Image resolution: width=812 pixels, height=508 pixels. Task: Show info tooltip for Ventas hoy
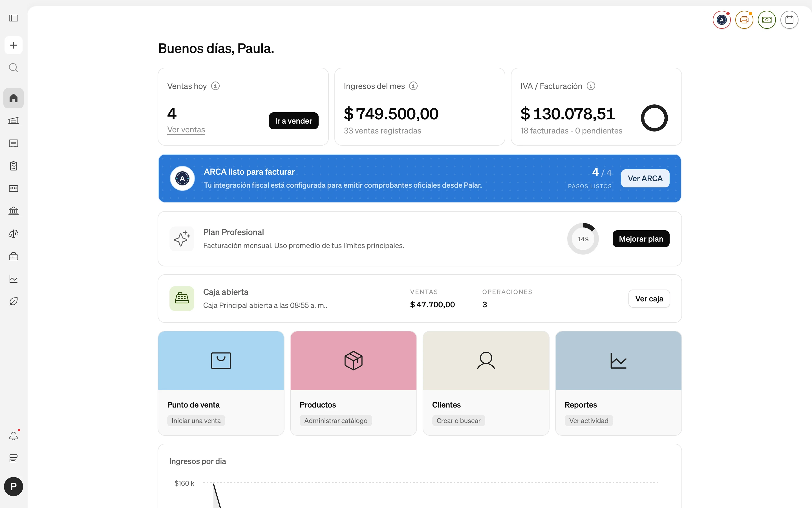(x=215, y=86)
